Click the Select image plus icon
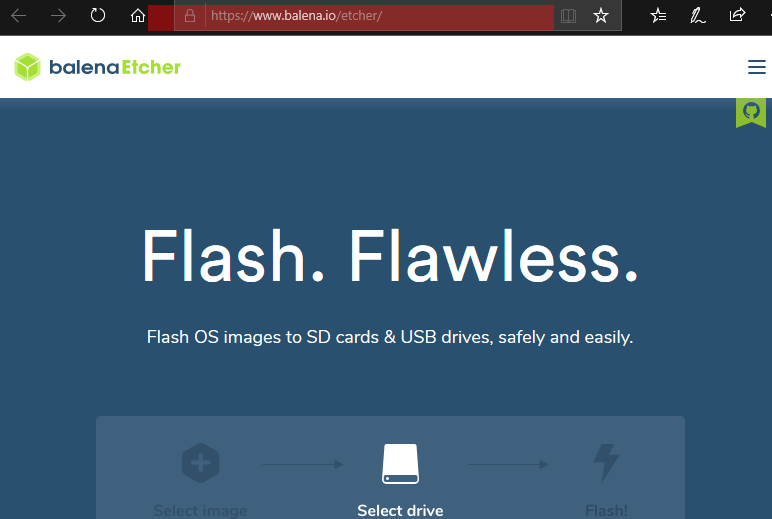The image size is (772, 519). [200, 463]
